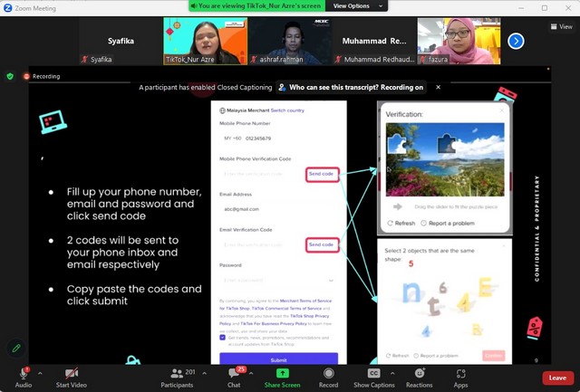Click the green Share Screen icon
Image resolution: width=580 pixels, height=392 pixels.
pyautogui.click(x=282, y=373)
